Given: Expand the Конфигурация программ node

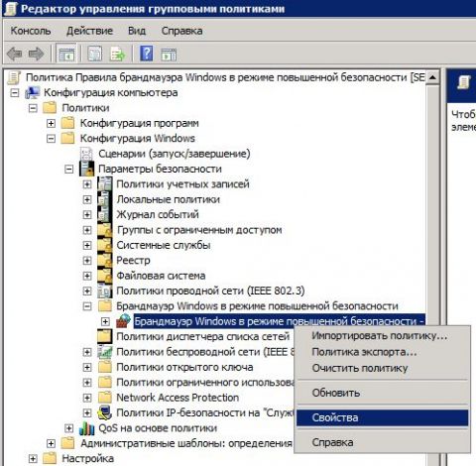Looking at the screenshot, I should click(x=51, y=123).
